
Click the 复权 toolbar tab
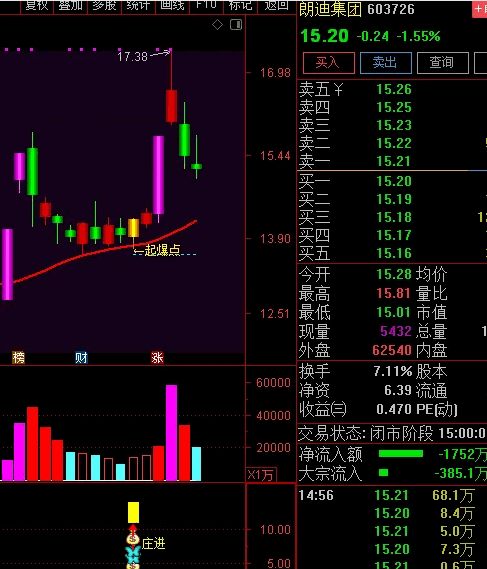click(37, 5)
